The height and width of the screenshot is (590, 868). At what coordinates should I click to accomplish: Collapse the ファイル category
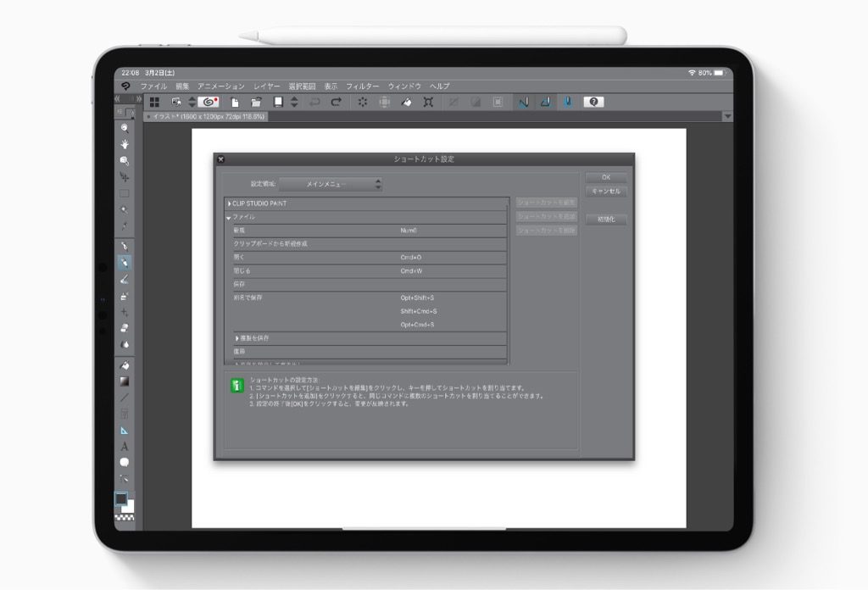click(229, 218)
